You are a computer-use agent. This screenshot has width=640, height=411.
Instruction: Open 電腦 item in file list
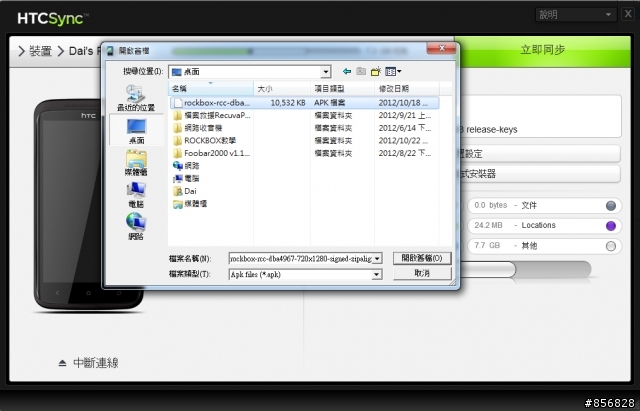click(x=186, y=178)
